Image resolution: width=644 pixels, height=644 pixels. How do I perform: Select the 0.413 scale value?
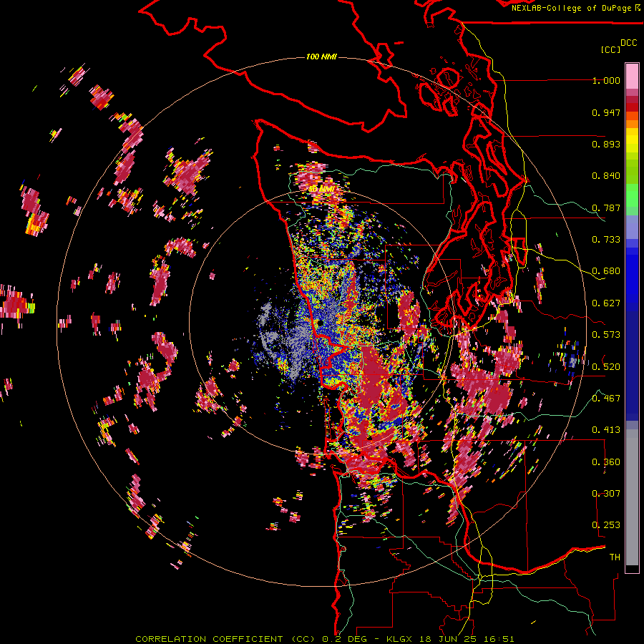[606, 430]
